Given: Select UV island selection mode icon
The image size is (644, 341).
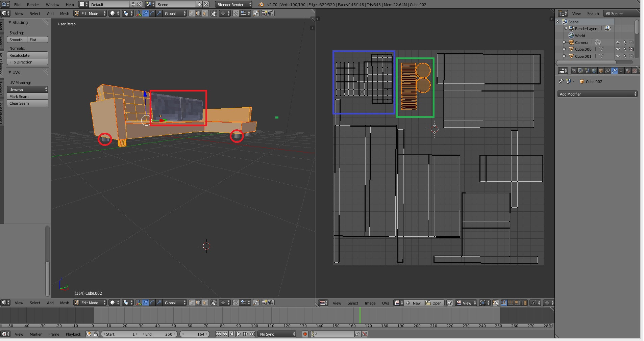Looking at the screenshot, I should coord(524,303).
